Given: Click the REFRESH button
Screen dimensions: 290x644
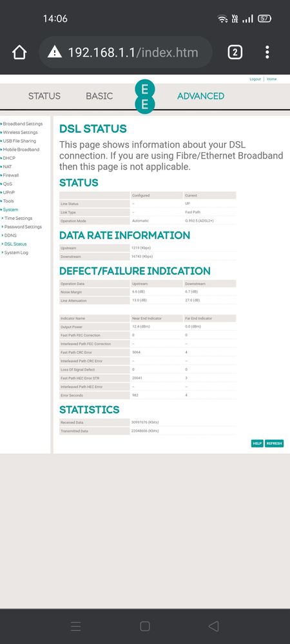Looking at the screenshot, I should click(274, 444).
